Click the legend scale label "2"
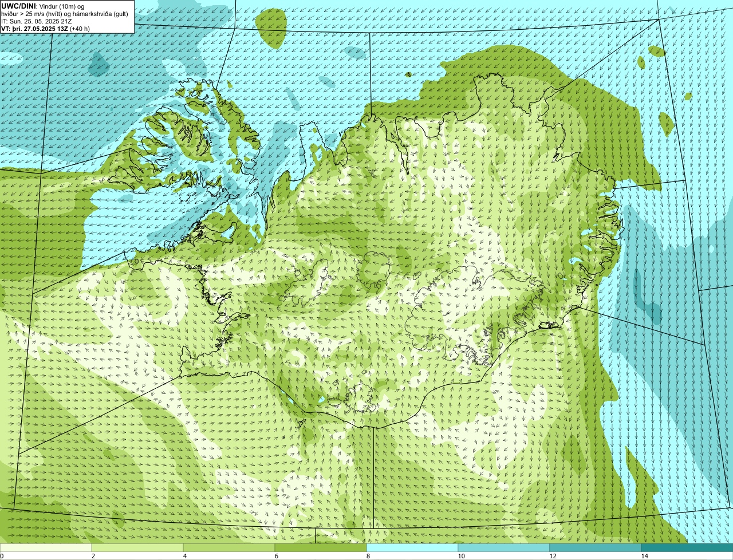733x560 pixels. tap(93, 556)
